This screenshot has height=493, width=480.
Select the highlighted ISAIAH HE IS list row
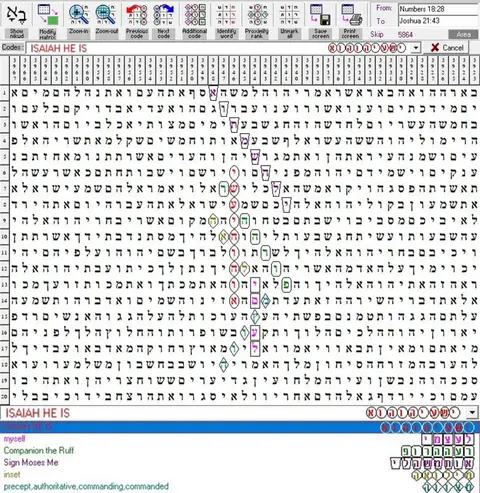pyautogui.click(x=240, y=427)
